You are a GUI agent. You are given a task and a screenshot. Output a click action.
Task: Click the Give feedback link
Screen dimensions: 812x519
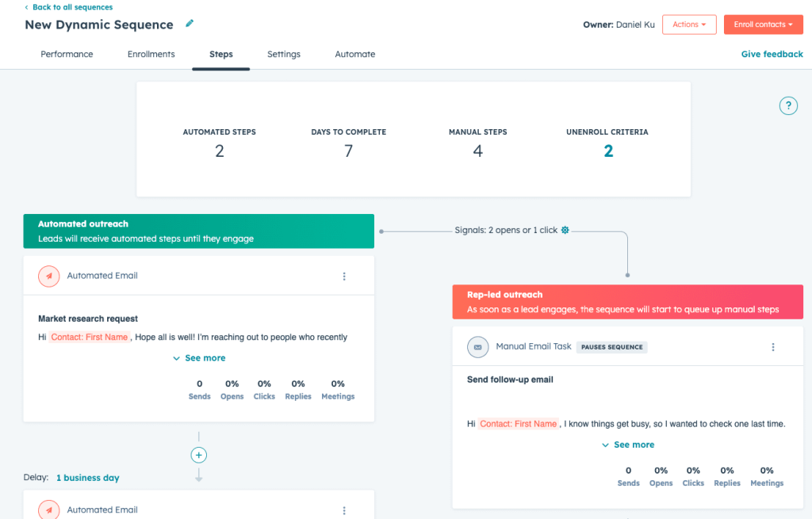pyautogui.click(x=772, y=55)
